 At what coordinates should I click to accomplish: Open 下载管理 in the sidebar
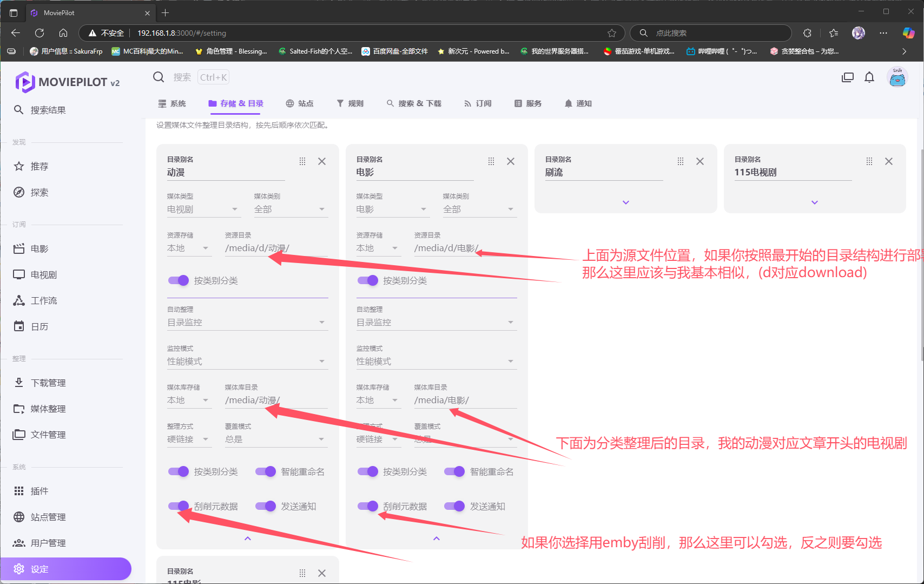coord(48,383)
